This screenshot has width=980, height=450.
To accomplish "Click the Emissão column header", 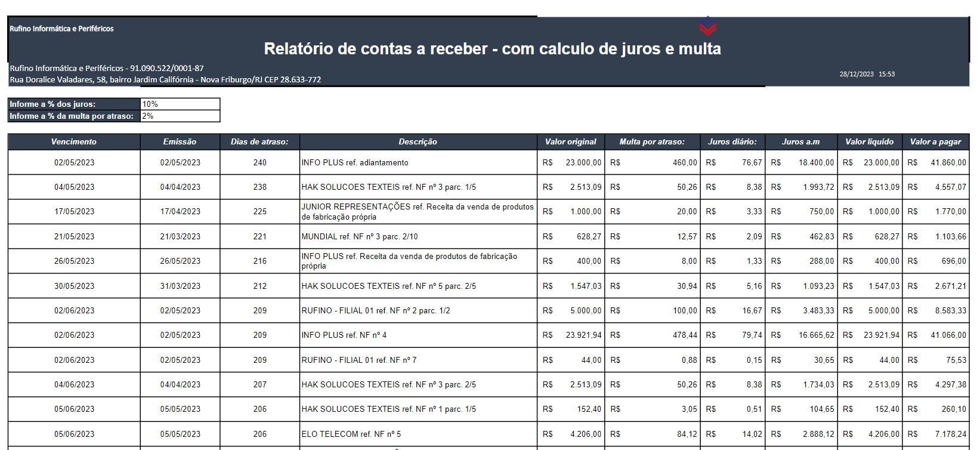I will [180, 141].
